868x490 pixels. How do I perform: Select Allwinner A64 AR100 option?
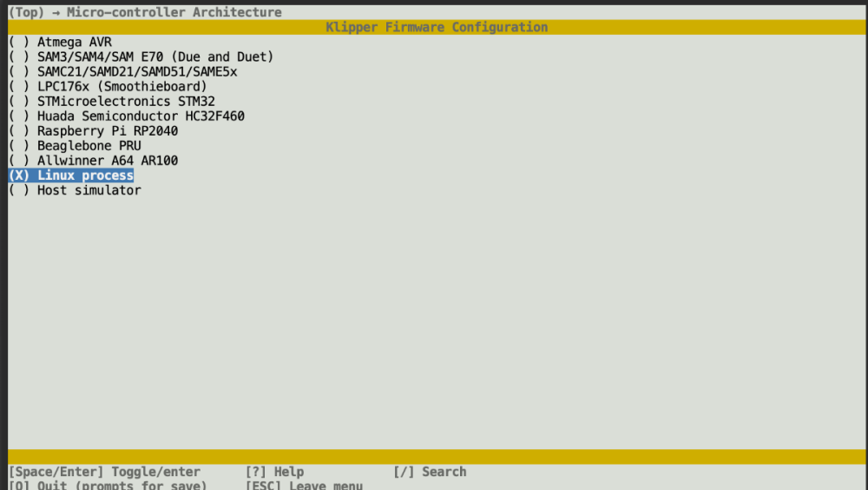pyautogui.click(x=94, y=161)
